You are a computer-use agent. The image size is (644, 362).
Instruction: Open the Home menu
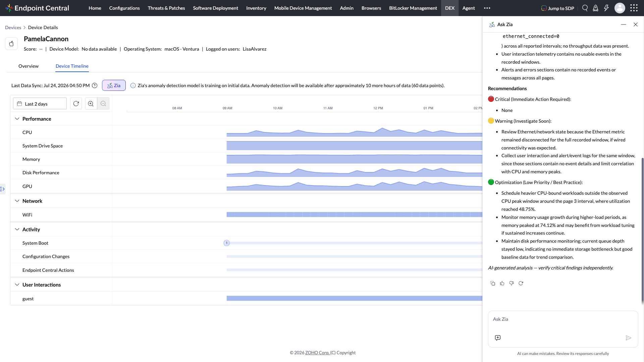(95, 8)
